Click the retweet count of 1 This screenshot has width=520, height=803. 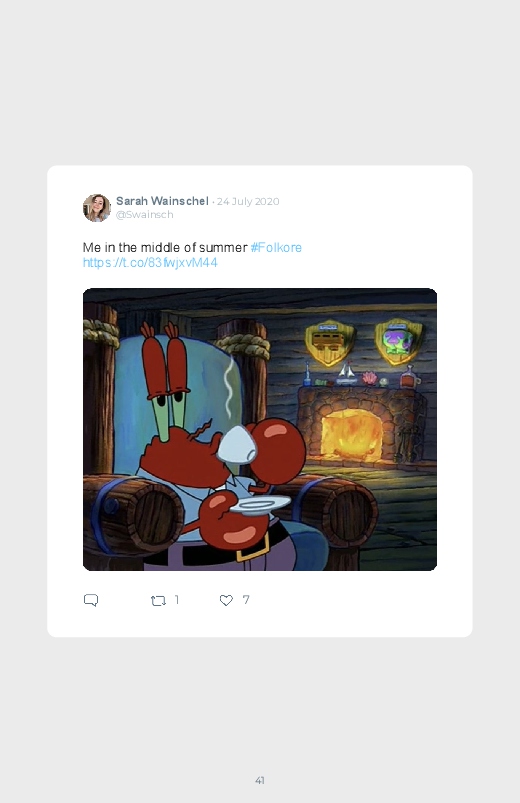coord(177,600)
